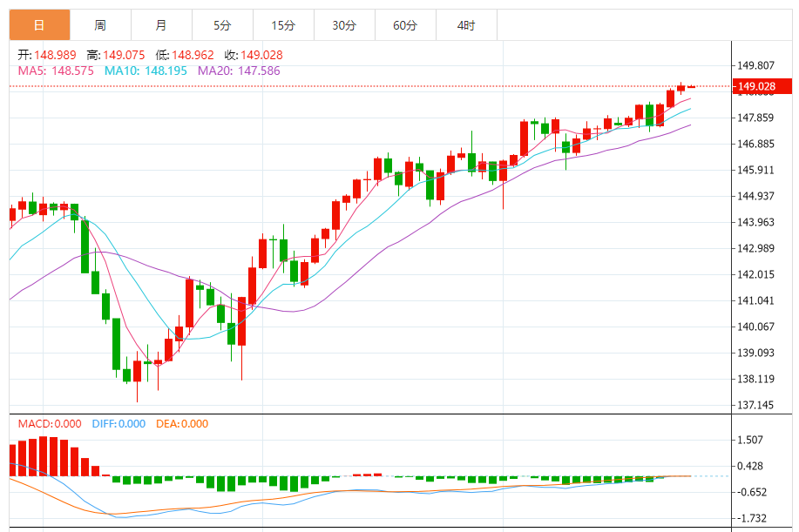Click the DIFF:0.000 indicator label
Image resolution: width=799 pixels, height=532 pixels.
(x=118, y=423)
